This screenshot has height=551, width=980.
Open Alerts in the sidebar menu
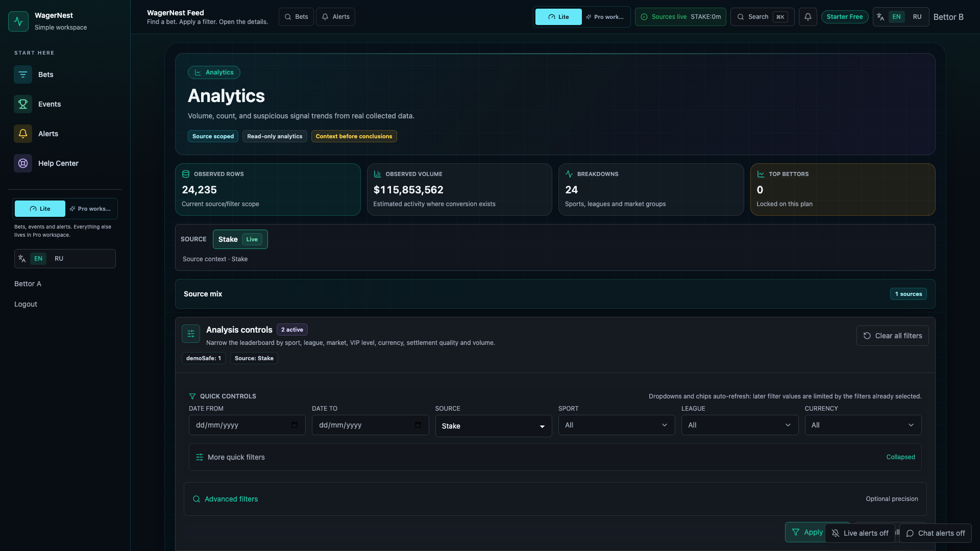[65, 134]
